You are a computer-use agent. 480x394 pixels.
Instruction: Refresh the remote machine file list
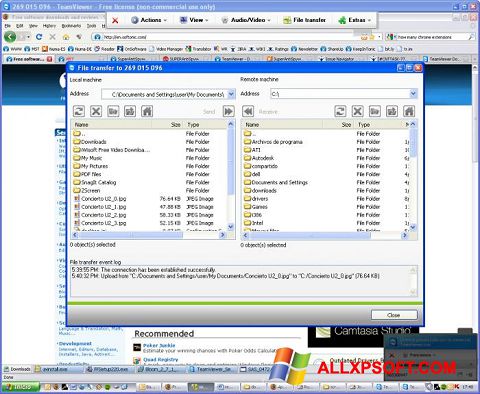340,111
